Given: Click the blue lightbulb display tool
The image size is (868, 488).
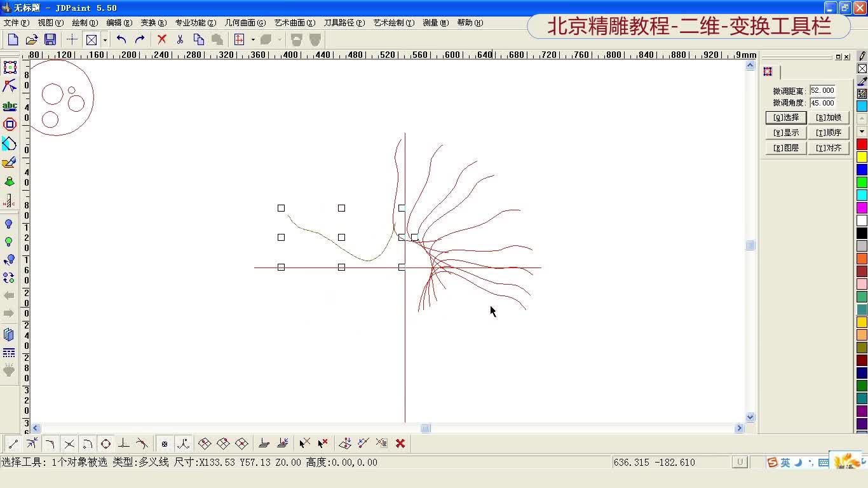Looking at the screenshot, I should point(10,224).
